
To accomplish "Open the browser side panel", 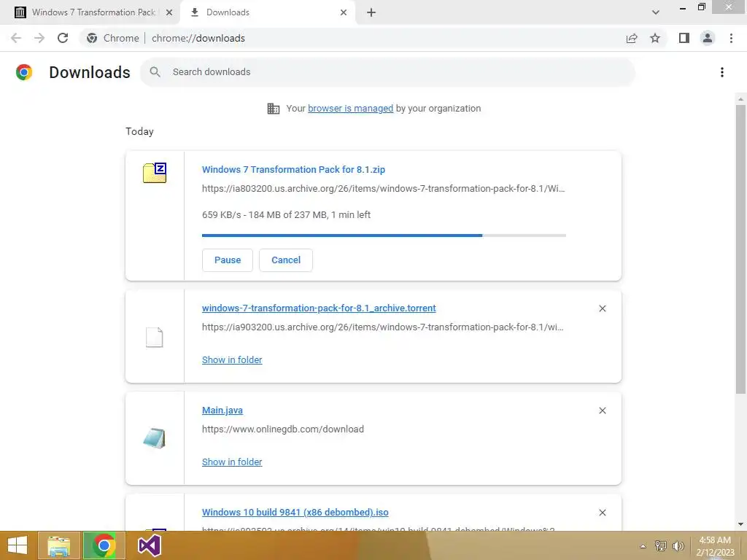I will [684, 38].
